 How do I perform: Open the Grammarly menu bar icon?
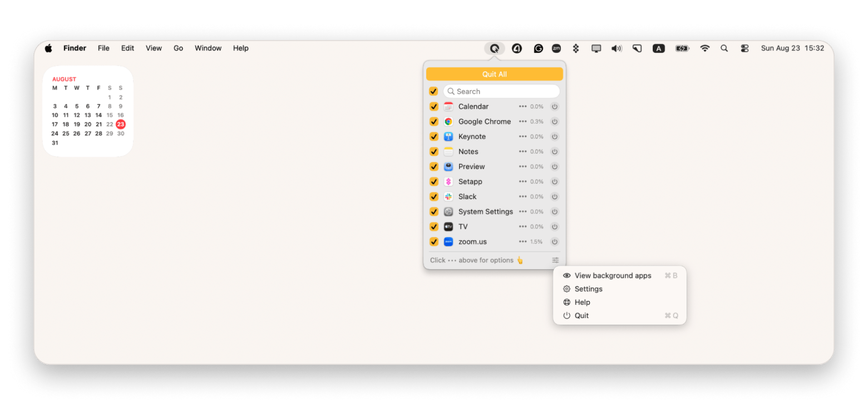[x=538, y=48]
